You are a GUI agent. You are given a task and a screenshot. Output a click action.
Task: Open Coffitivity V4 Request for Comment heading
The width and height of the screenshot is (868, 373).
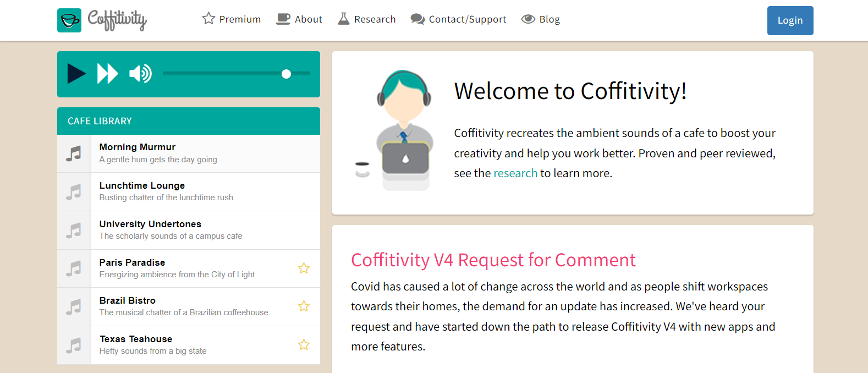pos(493,260)
